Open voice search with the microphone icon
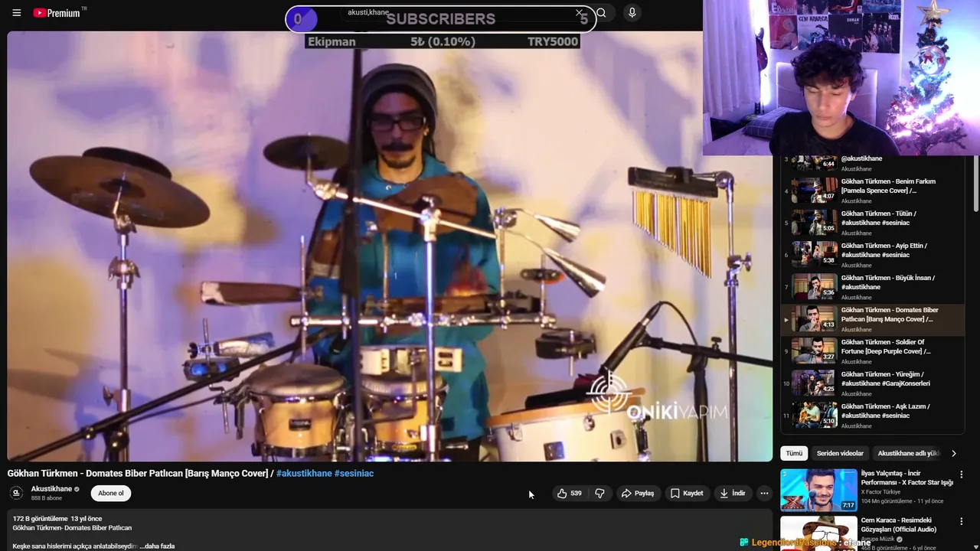The height and width of the screenshot is (551, 980). tap(632, 13)
